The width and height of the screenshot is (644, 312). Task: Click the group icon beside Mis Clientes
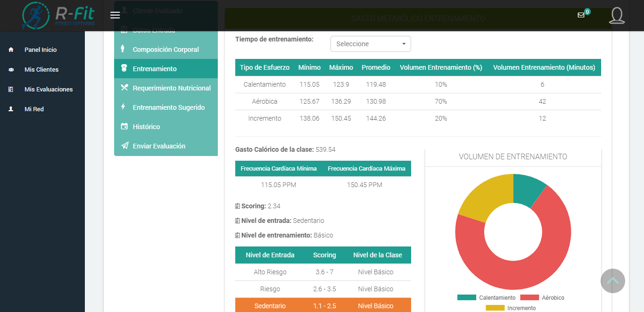click(x=11, y=70)
